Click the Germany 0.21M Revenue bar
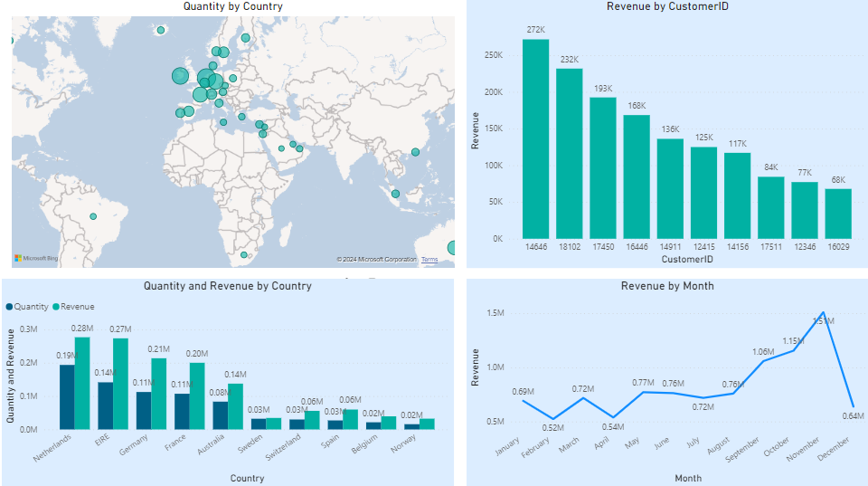Screen dimensions: 868x486 pos(158,394)
